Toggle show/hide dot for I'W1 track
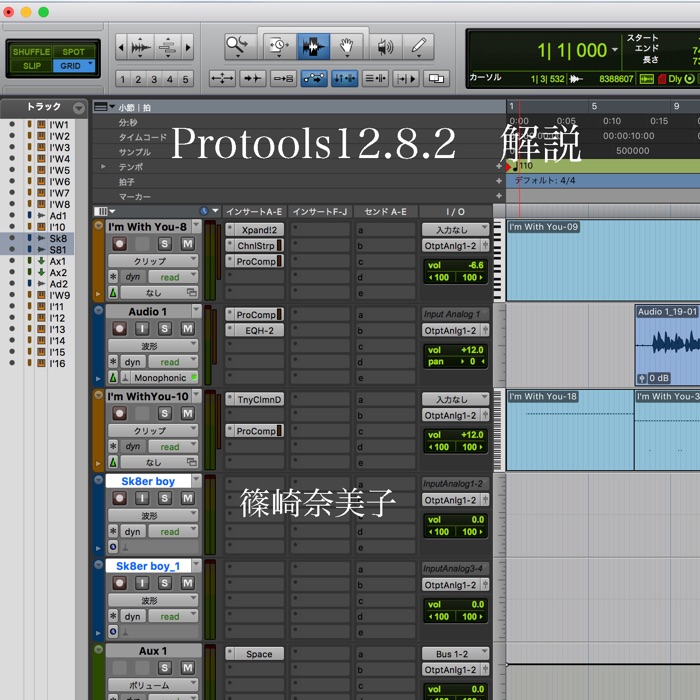 12,125
